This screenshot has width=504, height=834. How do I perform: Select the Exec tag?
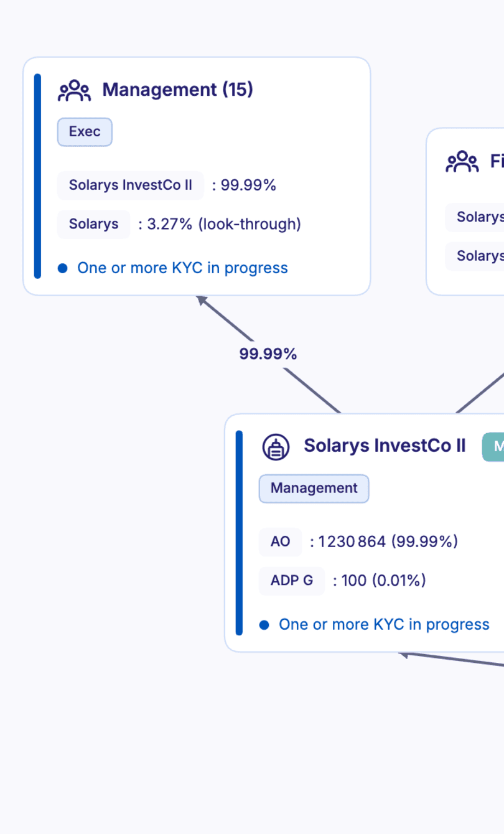pos(85,132)
